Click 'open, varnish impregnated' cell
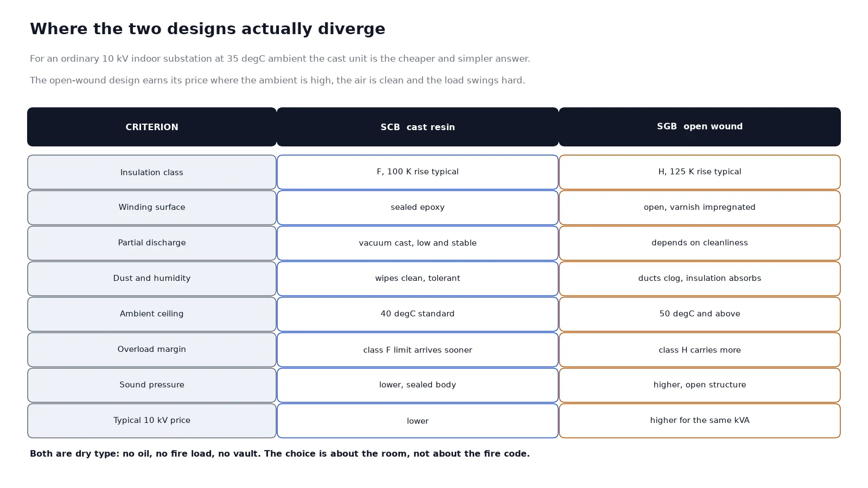The height and width of the screenshot is (488, 868). click(x=700, y=208)
